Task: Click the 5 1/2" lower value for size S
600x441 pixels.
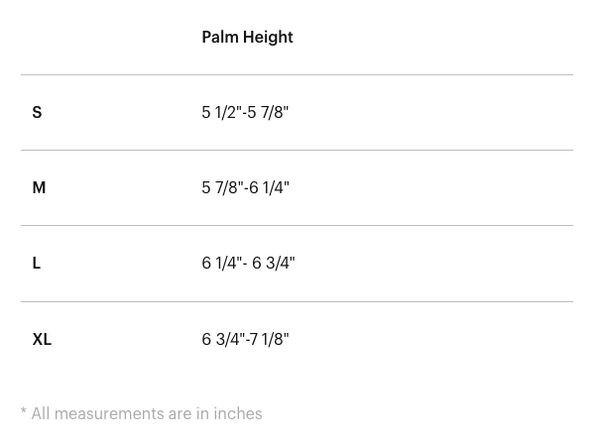Action: (221, 112)
